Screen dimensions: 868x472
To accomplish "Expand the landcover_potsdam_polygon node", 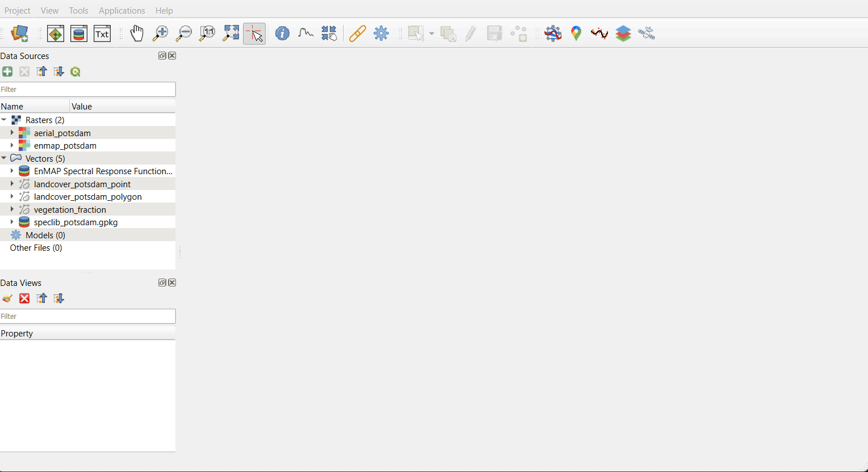I will pyautogui.click(x=12, y=196).
